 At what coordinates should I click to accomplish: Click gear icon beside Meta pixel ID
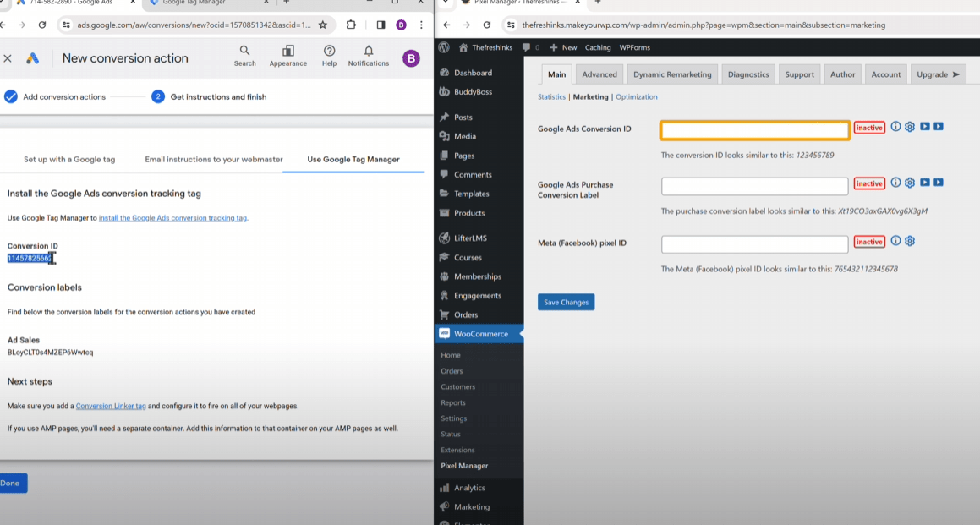(x=910, y=241)
